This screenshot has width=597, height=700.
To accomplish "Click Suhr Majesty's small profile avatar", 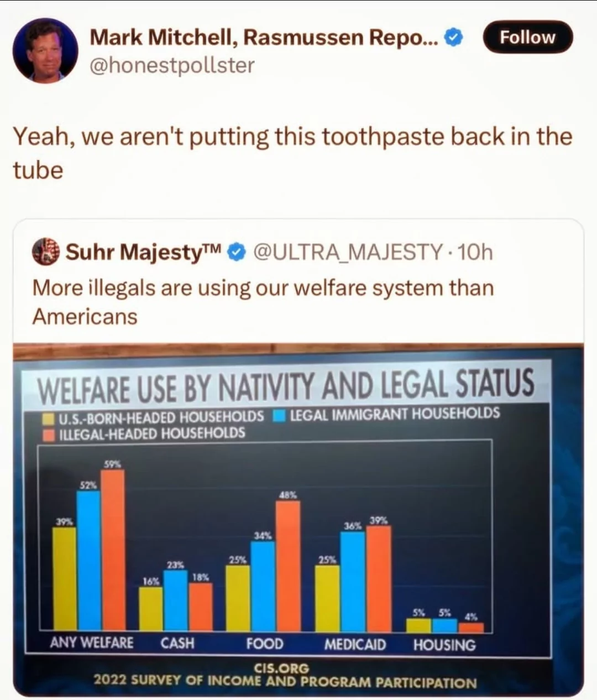I will click(x=46, y=252).
